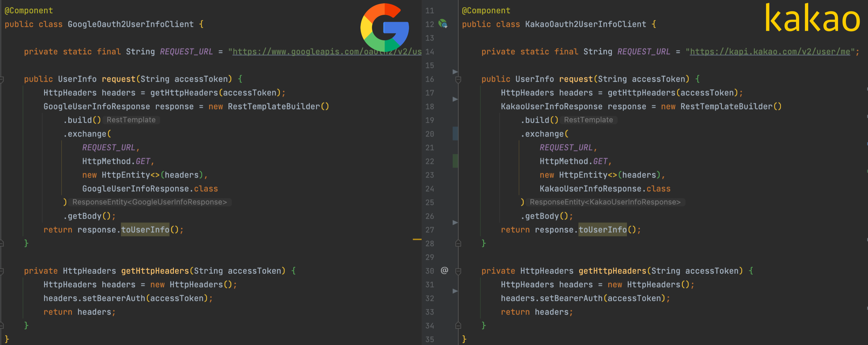Image resolution: width=868 pixels, height=345 pixels.
Task: Click the gutter arrow marker above line 16
Action: coord(455,72)
